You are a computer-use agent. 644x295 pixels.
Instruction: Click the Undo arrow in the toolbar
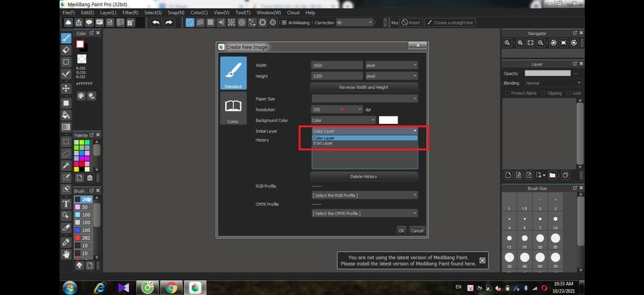(156, 23)
